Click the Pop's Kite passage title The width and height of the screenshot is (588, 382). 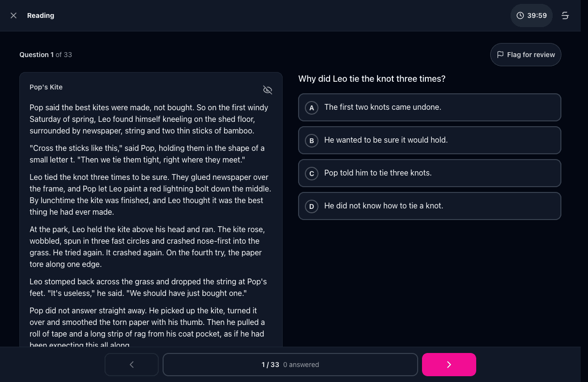click(46, 87)
